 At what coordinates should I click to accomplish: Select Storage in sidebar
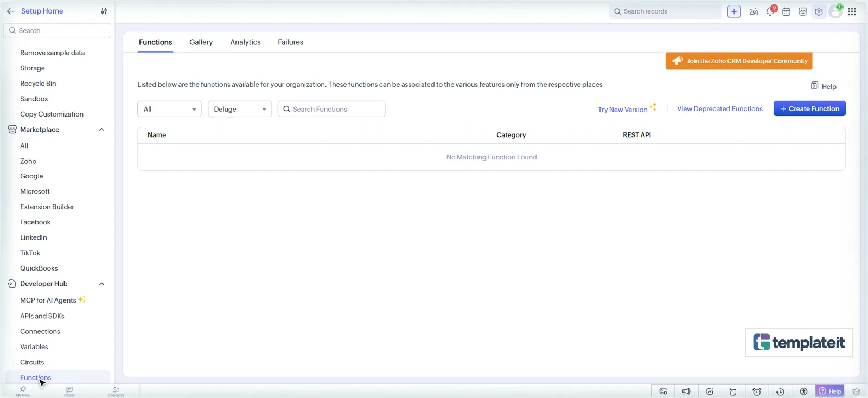[x=33, y=68]
